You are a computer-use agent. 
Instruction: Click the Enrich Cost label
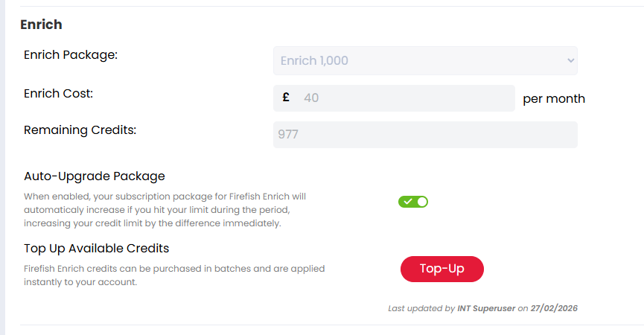[58, 93]
